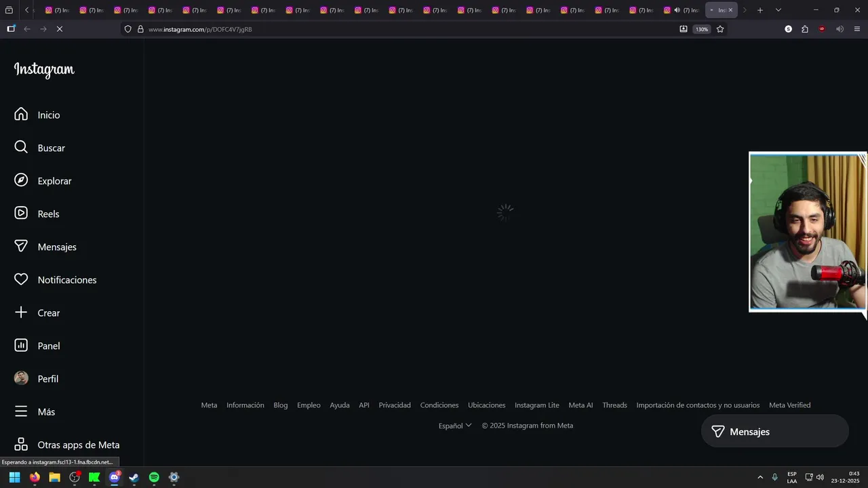This screenshot has width=868, height=488.
Task: Open Firefox from the taskbar
Action: click(35, 477)
